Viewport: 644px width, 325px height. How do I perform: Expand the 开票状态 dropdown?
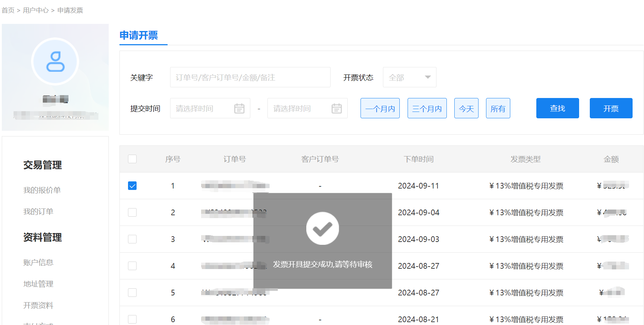tap(409, 77)
